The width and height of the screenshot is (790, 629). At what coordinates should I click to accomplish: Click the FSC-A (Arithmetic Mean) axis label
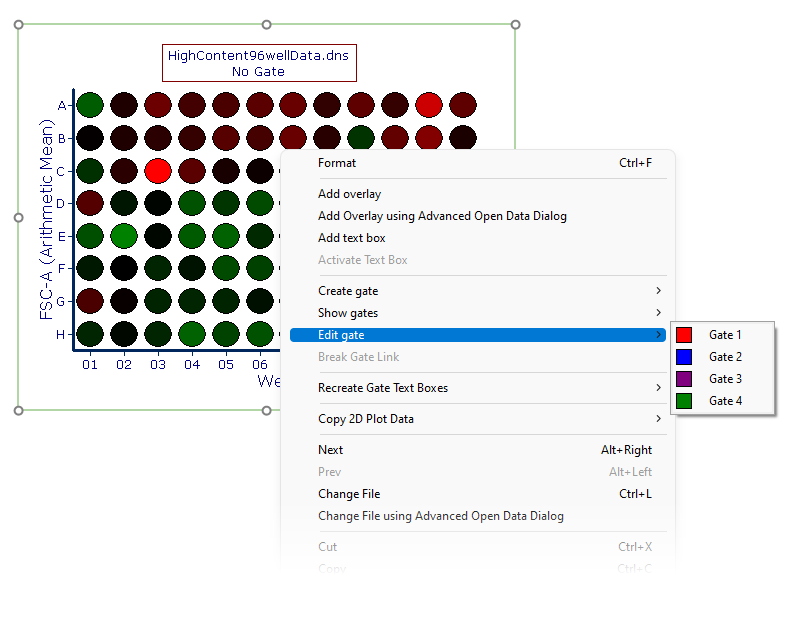[46, 219]
